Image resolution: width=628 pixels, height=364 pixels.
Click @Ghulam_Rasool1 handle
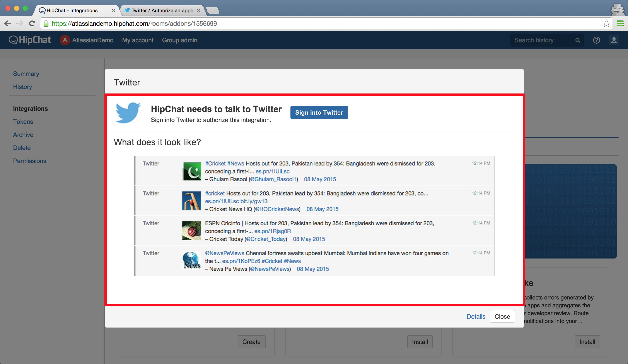[x=273, y=179]
